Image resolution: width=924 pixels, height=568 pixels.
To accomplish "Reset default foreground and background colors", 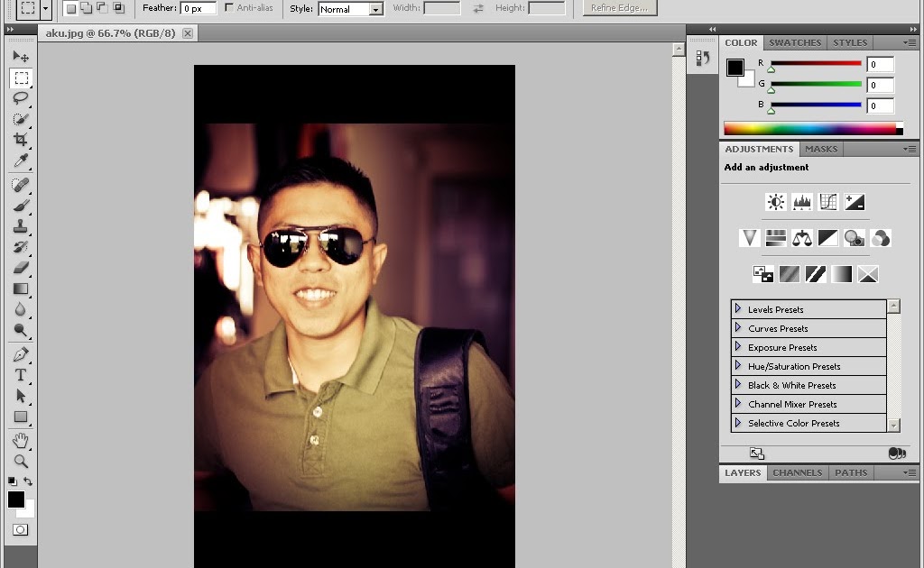I will click(13, 481).
